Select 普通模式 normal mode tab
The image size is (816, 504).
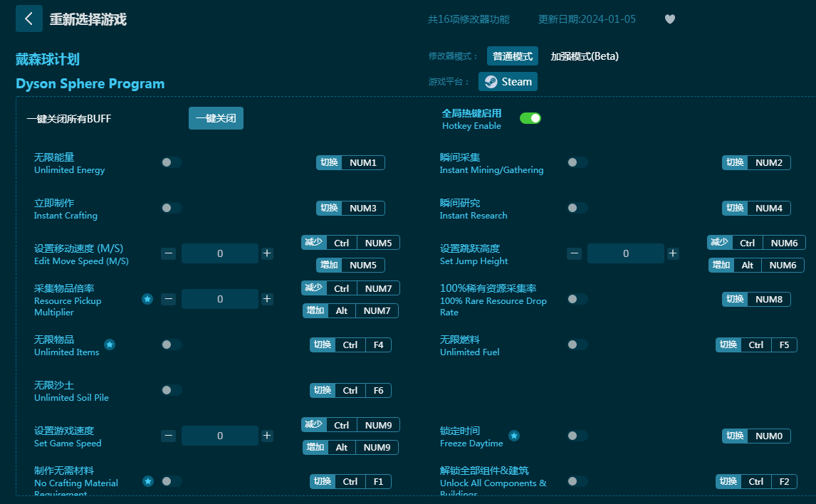[513, 56]
